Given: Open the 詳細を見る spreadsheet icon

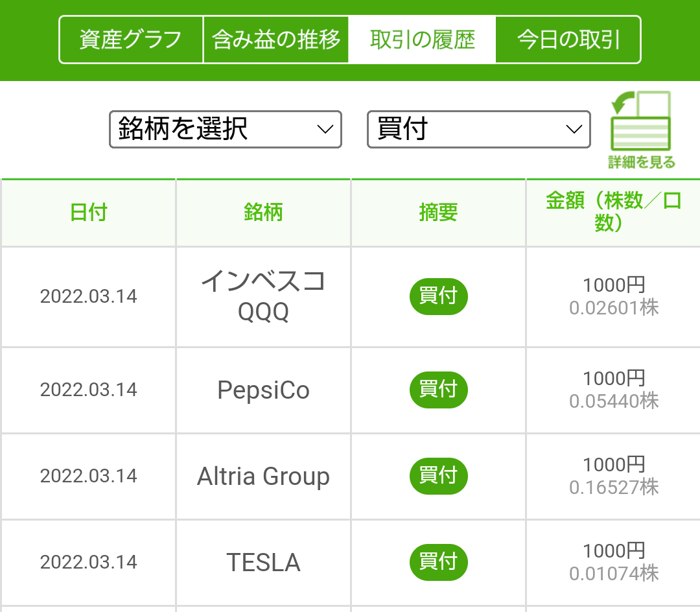Looking at the screenshot, I should 641,130.
